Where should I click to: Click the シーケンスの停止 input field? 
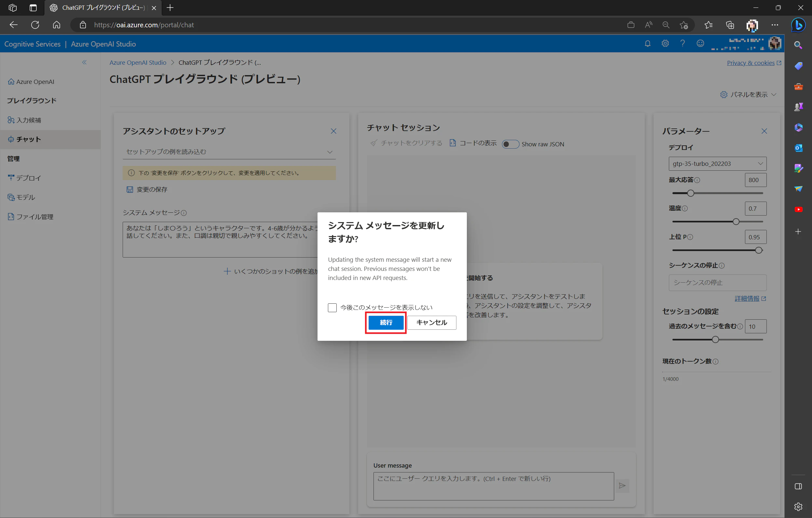[718, 283]
